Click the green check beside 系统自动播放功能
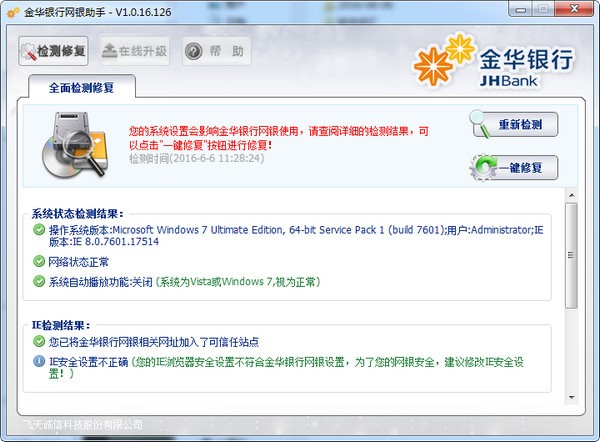600x442 pixels. pyautogui.click(x=39, y=282)
